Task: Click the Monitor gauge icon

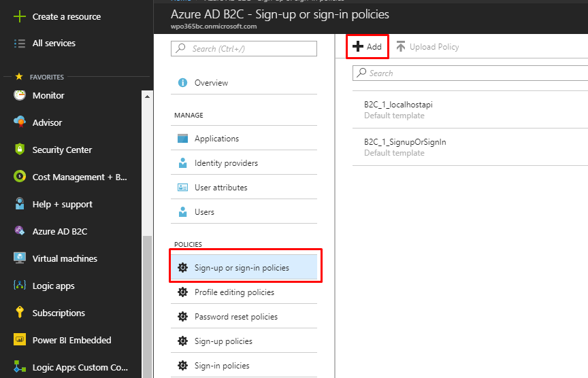Action: tap(20, 95)
